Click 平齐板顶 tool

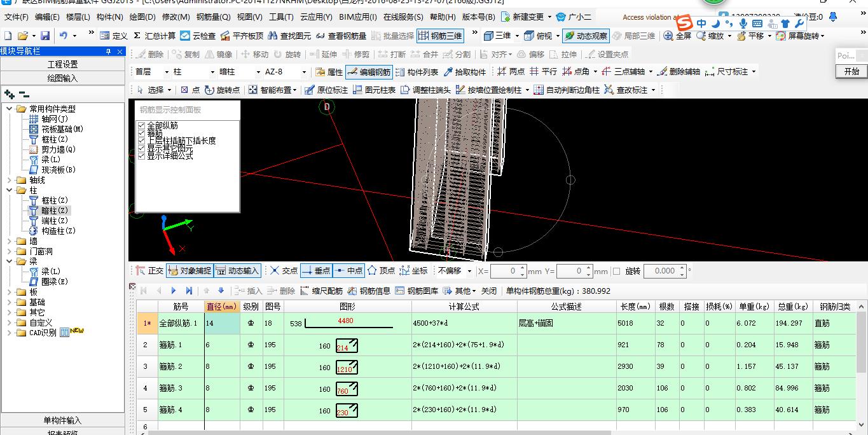[x=242, y=36]
